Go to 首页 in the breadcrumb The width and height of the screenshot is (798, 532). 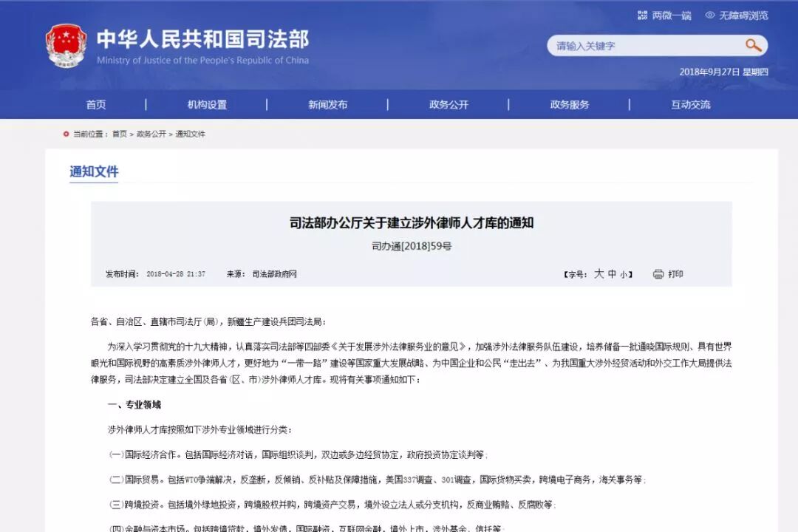click(120, 134)
